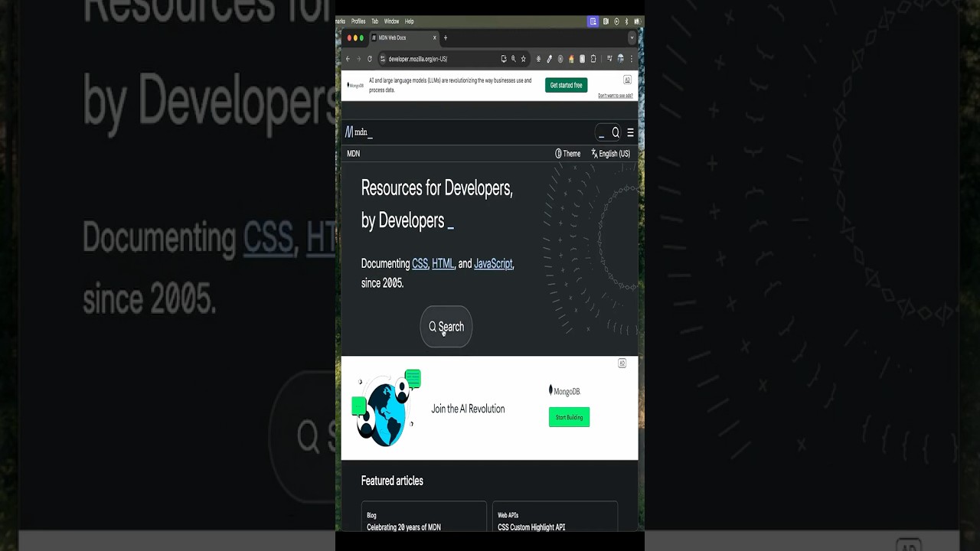The width and height of the screenshot is (980, 551).
Task: Click the install app icon in address bar
Action: (504, 59)
